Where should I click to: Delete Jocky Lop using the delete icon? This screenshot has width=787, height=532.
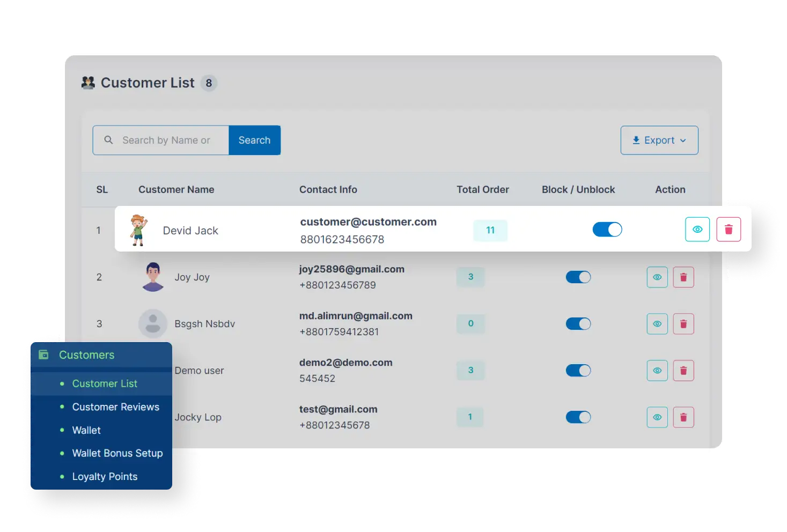[x=683, y=417]
